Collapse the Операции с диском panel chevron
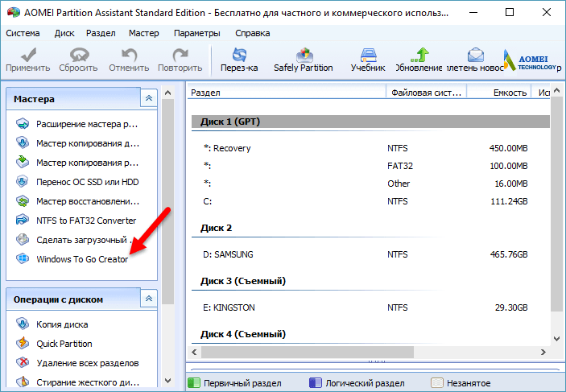The height and width of the screenshot is (392, 566). pyautogui.click(x=149, y=299)
